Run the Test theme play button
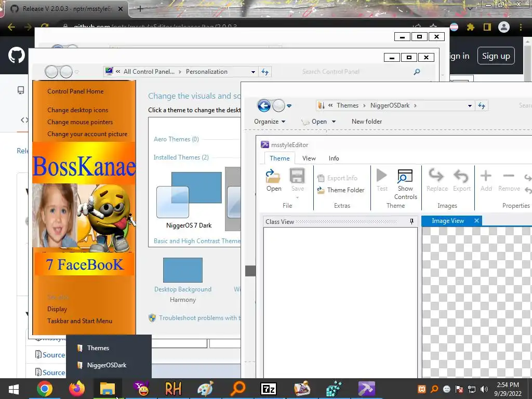The image size is (532, 399). click(x=382, y=176)
